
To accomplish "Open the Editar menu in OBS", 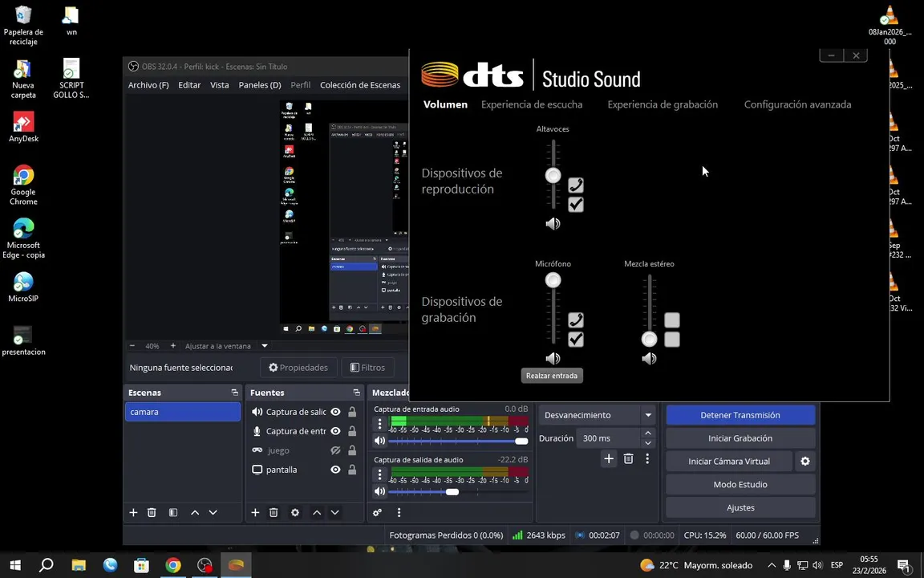I will point(189,85).
